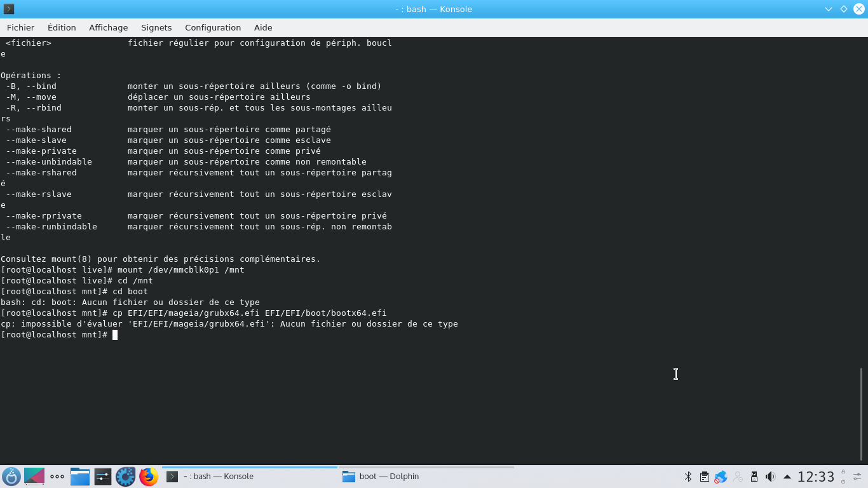Open the Aide menu

click(x=263, y=27)
